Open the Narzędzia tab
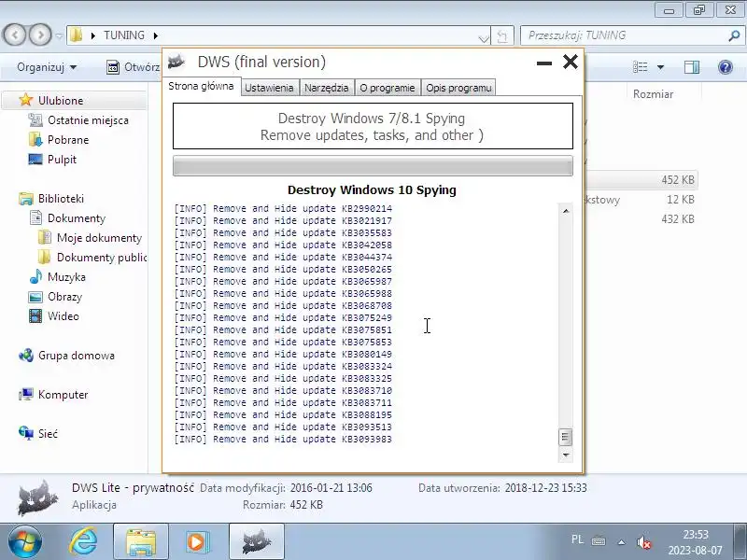The image size is (747, 560). coord(326,88)
